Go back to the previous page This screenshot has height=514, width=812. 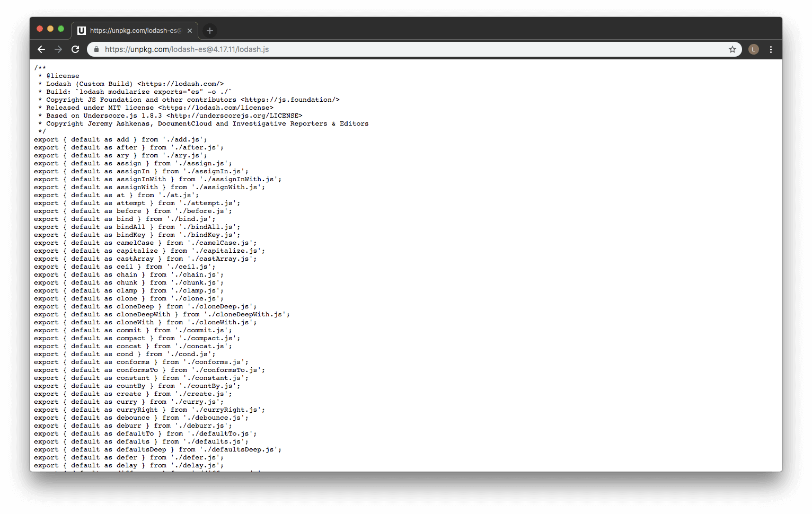(x=41, y=49)
